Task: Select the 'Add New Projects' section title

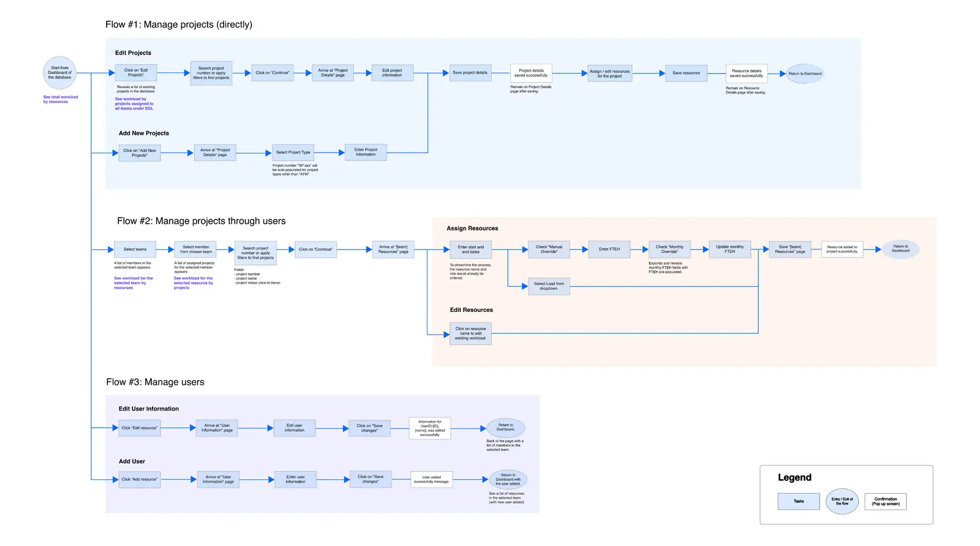Action: [144, 134]
